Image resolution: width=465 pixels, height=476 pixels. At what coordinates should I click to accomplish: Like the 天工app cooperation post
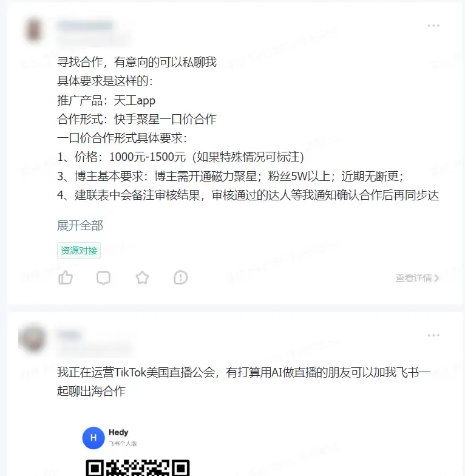pyautogui.click(x=66, y=277)
